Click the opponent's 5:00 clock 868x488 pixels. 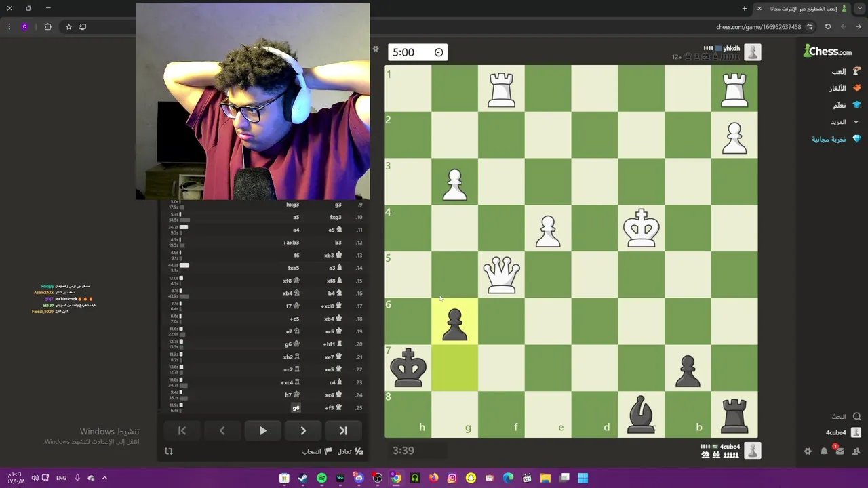coord(417,52)
